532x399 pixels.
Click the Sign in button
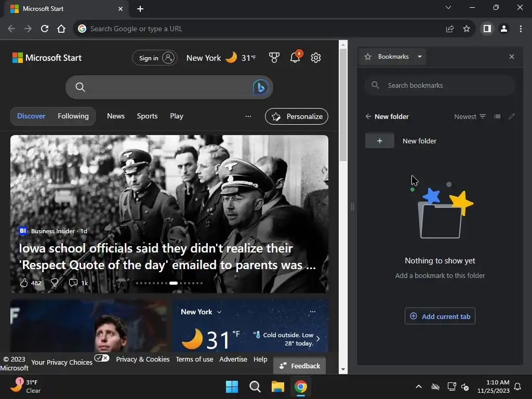[x=155, y=58]
